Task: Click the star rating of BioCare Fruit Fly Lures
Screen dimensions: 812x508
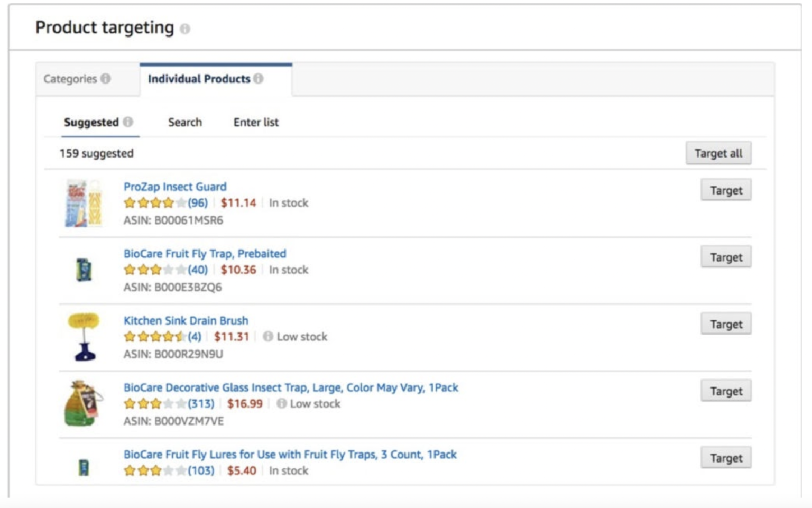Action: click(x=153, y=469)
